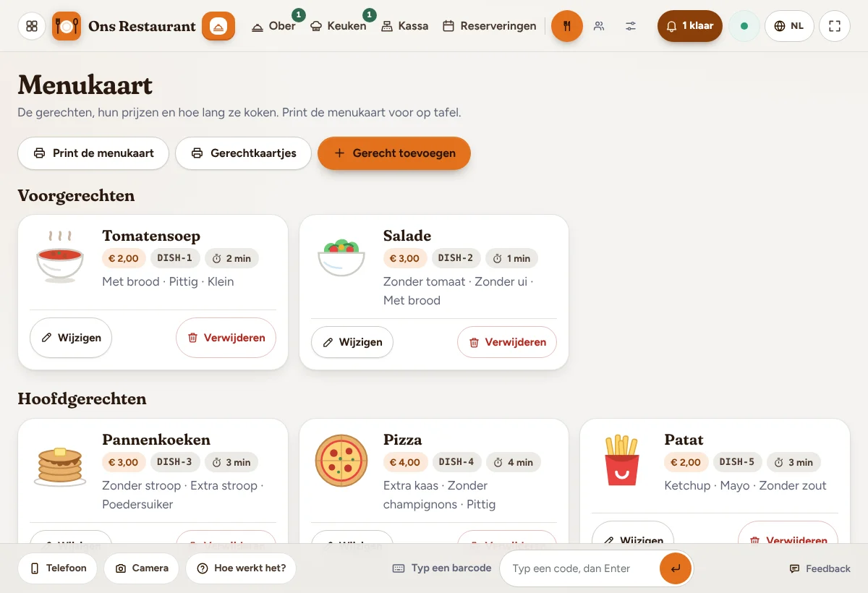
Task: Click the Tomatensoep soup bowl image
Action: (x=60, y=256)
